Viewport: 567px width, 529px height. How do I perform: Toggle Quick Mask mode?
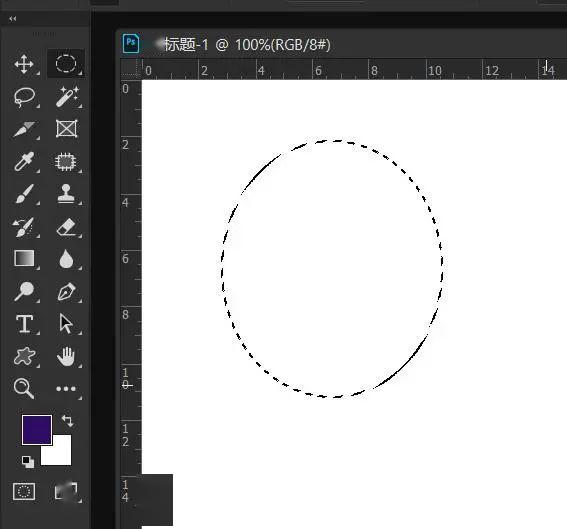pyautogui.click(x=24, y=491)
